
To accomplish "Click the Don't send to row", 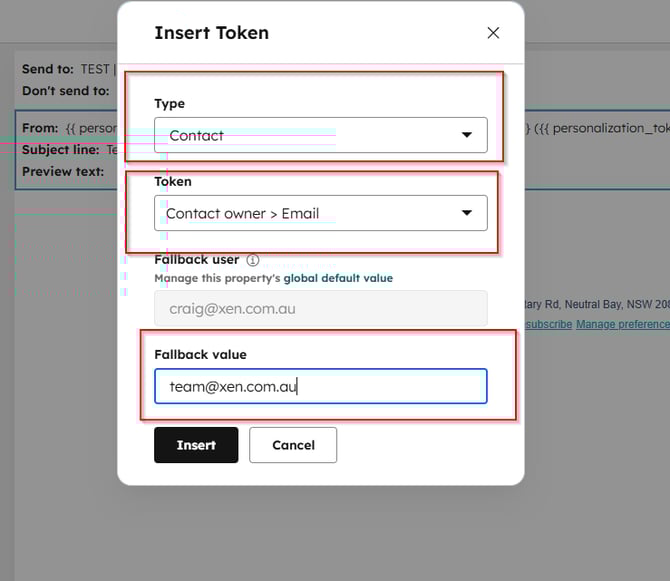I will (66, 91).
